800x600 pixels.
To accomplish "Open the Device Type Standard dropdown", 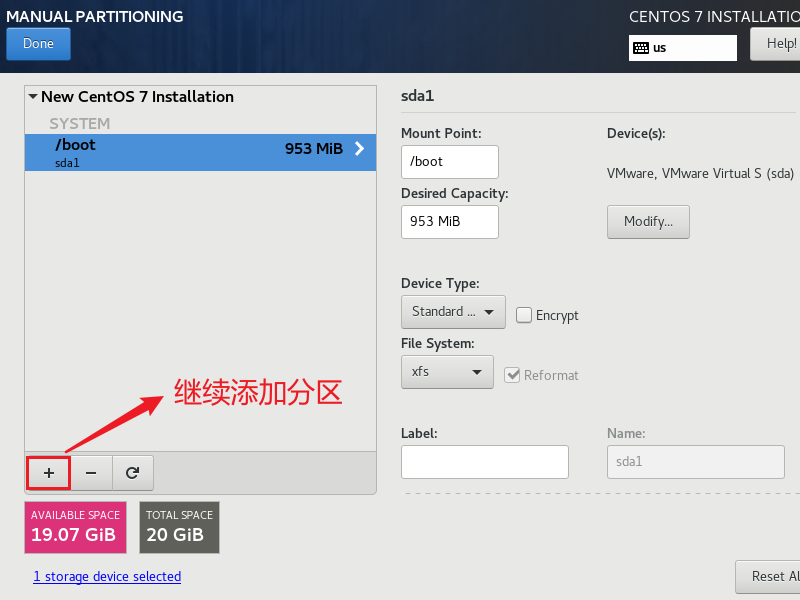I will 453,312.
